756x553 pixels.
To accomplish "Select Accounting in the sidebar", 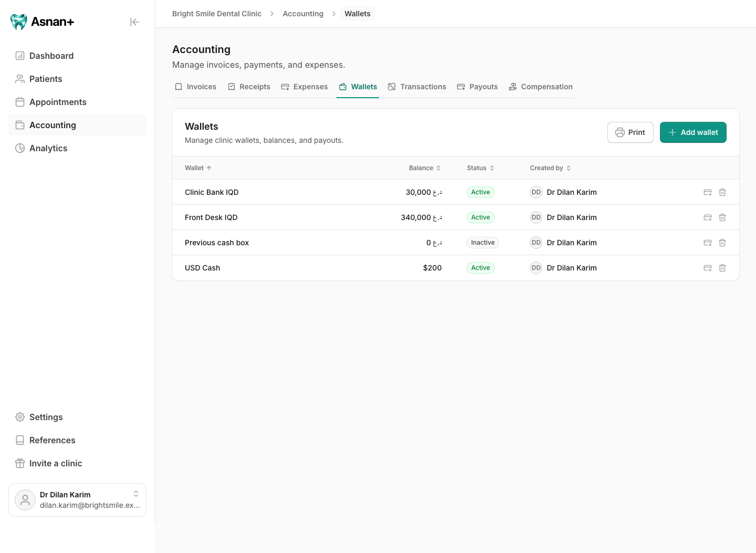I will coord(77,125).
